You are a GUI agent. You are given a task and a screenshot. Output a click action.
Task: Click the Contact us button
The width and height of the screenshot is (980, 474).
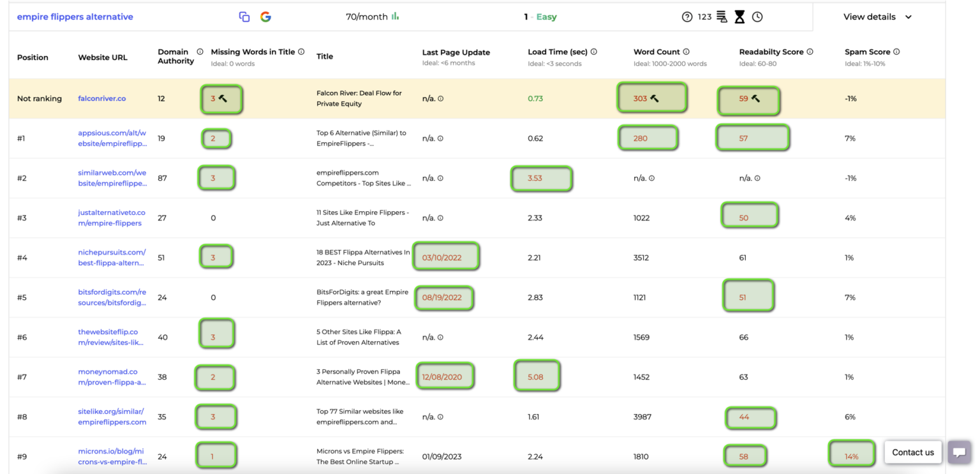coord(913,452)
